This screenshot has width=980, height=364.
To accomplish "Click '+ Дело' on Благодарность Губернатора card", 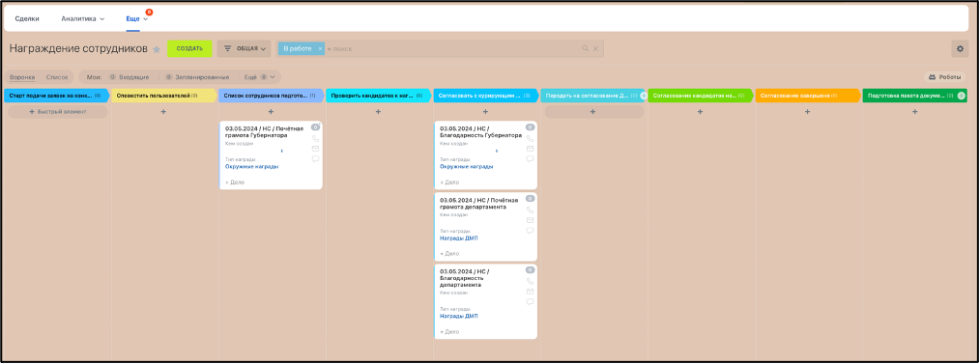I will 449,182.
